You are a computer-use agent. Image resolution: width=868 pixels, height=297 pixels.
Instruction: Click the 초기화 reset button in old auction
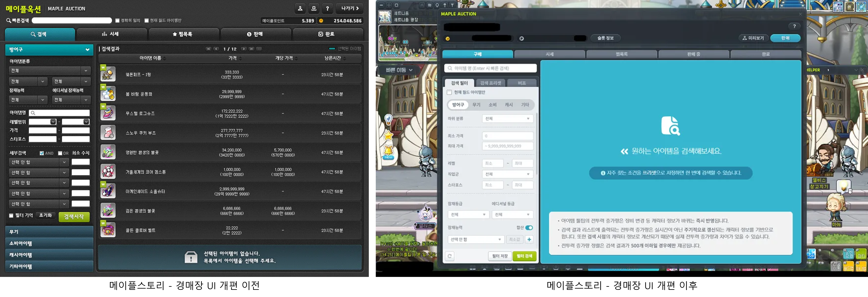click(46, 215)
